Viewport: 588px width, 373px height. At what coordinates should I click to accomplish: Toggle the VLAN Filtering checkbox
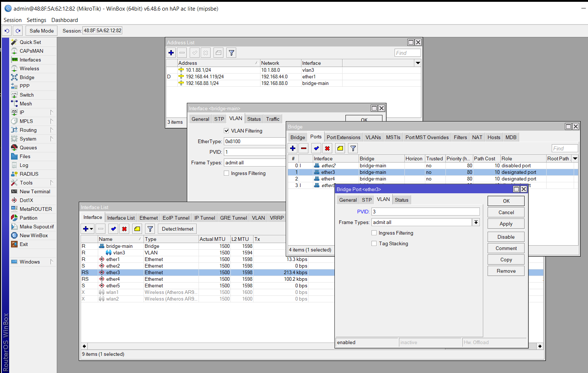pos(226,131)
